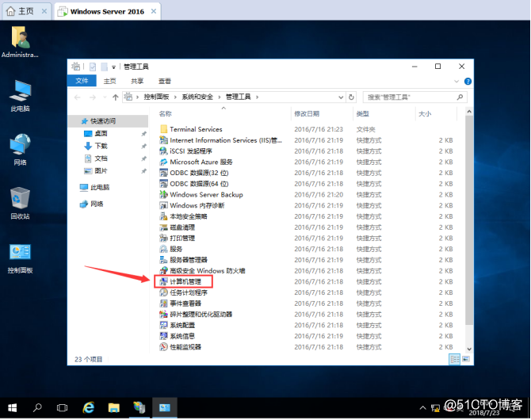Open 系统信息 icon
The width and height of the screenshot is (531, 420).
point(163,336)
